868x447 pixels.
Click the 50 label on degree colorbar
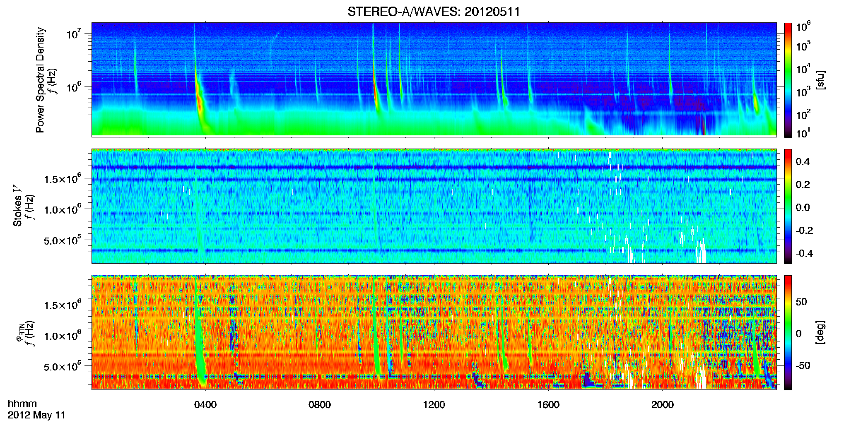pyautogui.click(x=801, y=302)
